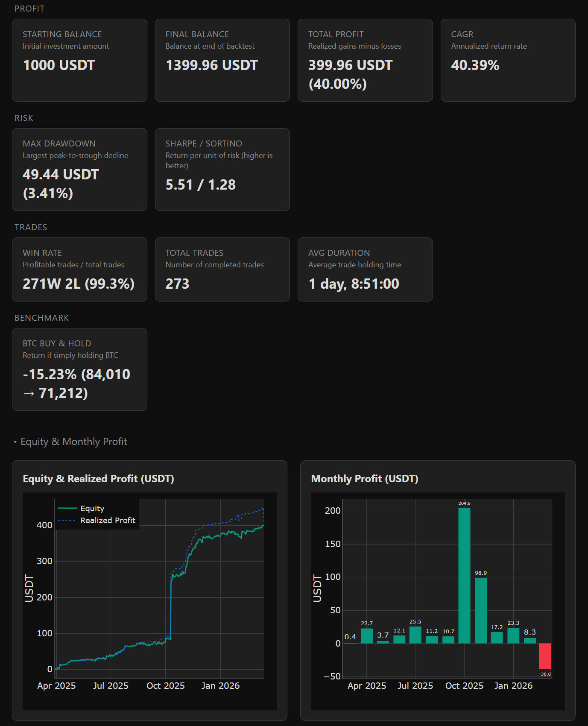This screenshot has height=726, width=588.
Task: Open the Total Trades card
Action: click(x=222, y=269)
